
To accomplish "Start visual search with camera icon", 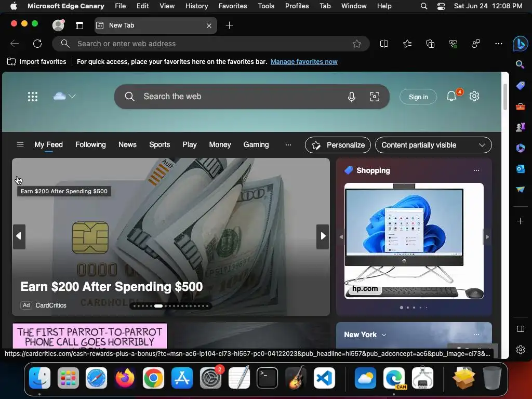I will tap(374, 97).
